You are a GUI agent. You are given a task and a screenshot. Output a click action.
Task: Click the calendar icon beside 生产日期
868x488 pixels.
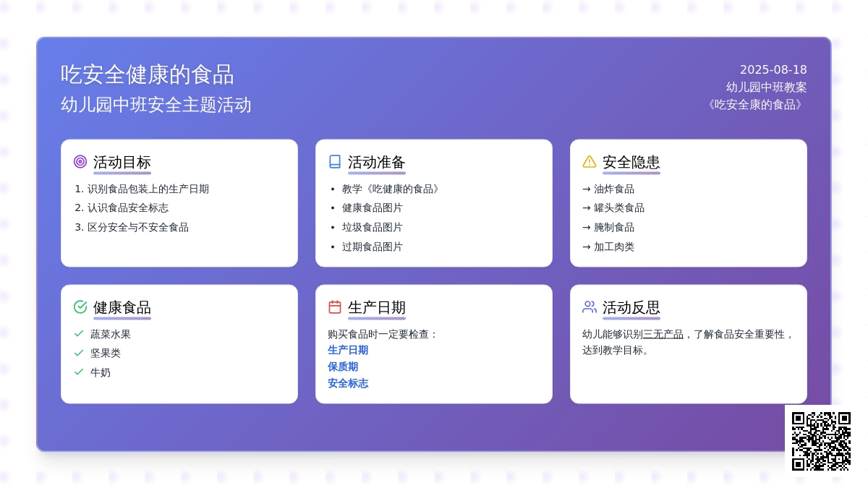[335, 307]
